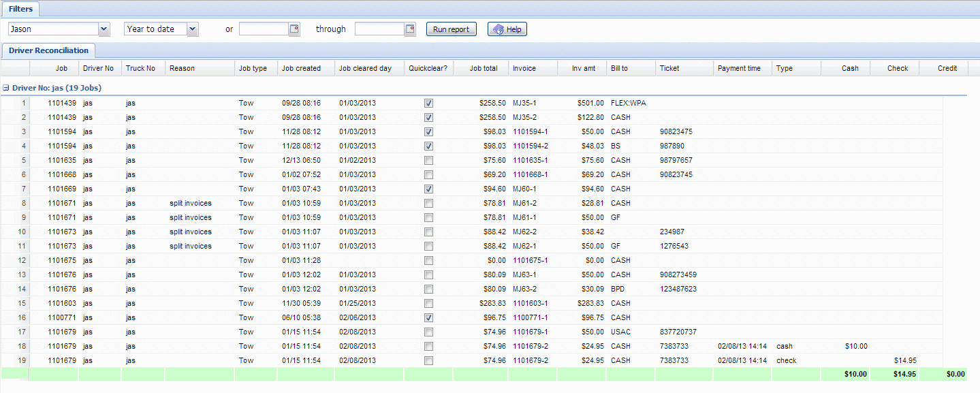Open the Jason driver dropdown
The height and width of the screenshot is (393, 980).
pyautogui.click(x=104, y=29)
